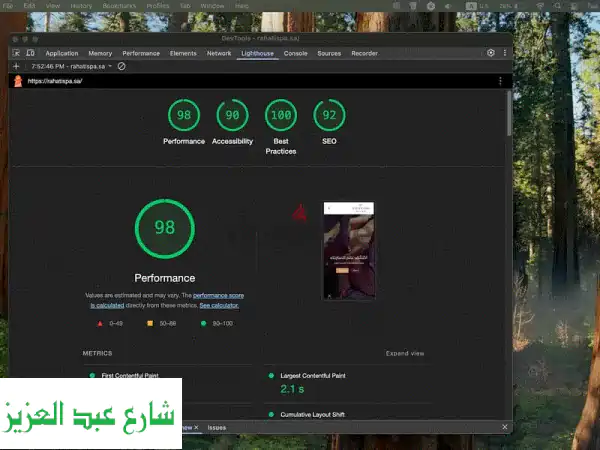The width and height of the screenshot is (600, 450).
Task: Click the volume icon in the menu bar
Action: coord(448,6)
